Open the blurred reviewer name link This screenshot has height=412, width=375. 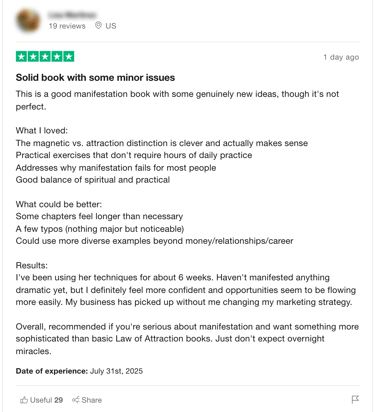pyautogui.click(x=72, y=15)
